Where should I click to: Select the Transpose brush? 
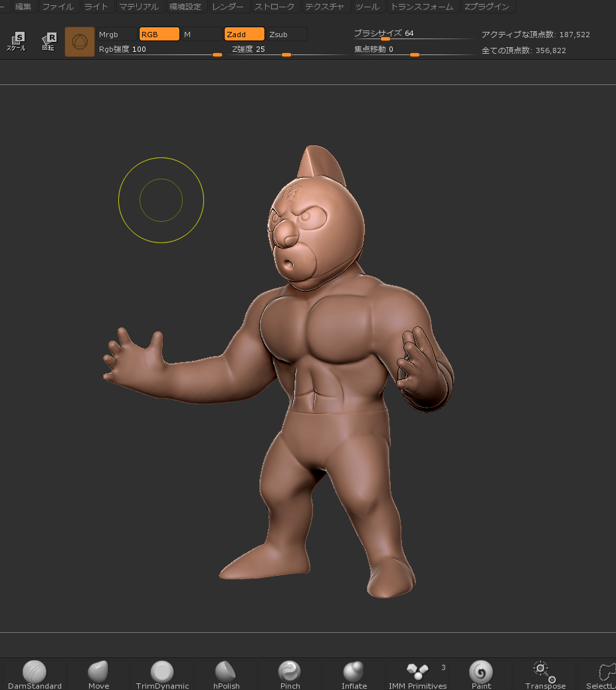545,675
